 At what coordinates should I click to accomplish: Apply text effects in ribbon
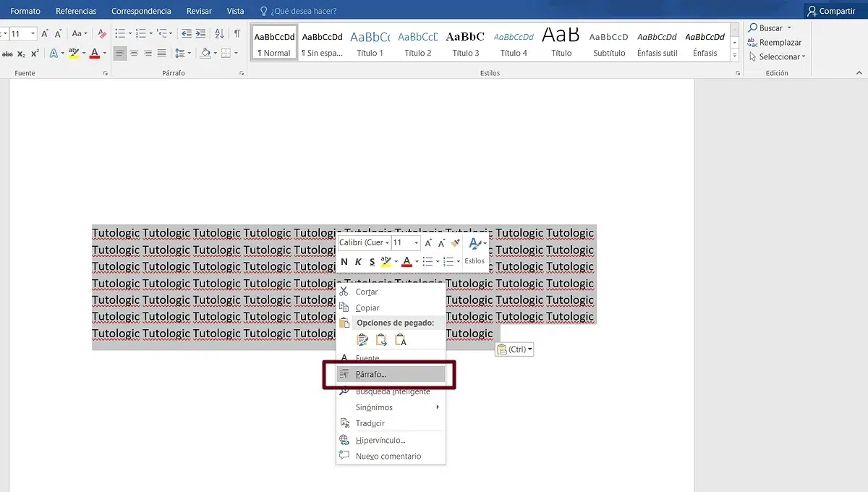[54, 54]
